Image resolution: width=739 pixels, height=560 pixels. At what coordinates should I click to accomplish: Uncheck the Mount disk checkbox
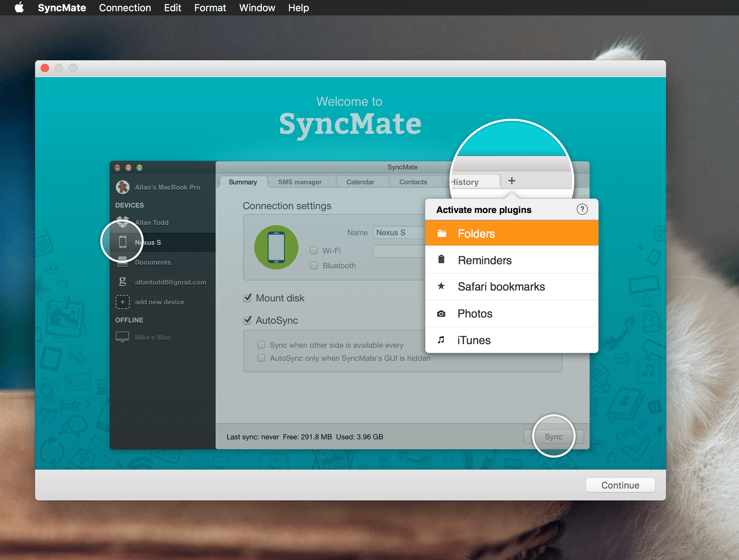(248, 298)
